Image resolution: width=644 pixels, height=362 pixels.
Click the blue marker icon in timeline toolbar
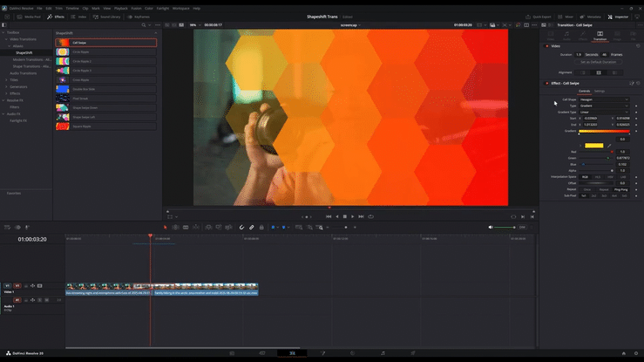tap(283, 227)
